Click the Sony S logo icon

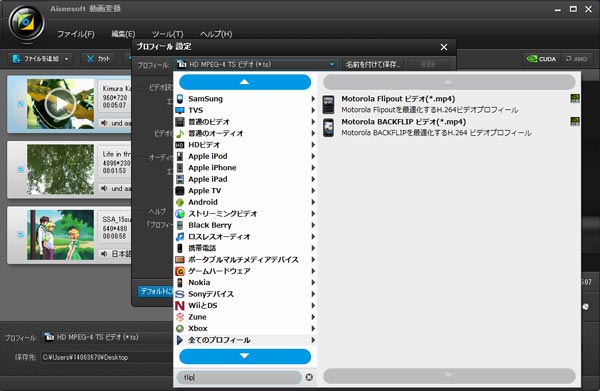click(180, 294)
